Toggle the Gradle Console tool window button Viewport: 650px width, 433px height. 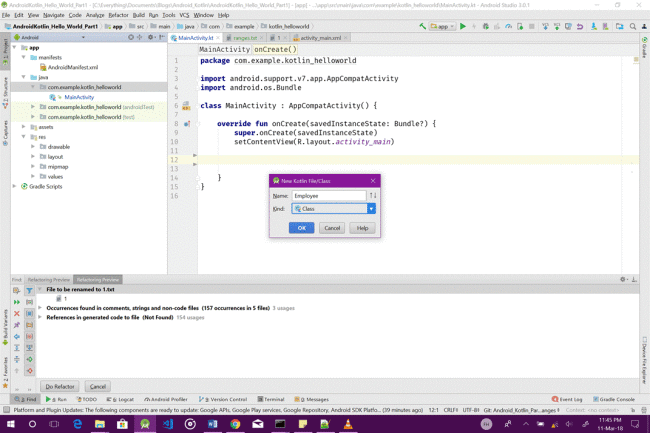pyautogui.click(x=614, y=399)
